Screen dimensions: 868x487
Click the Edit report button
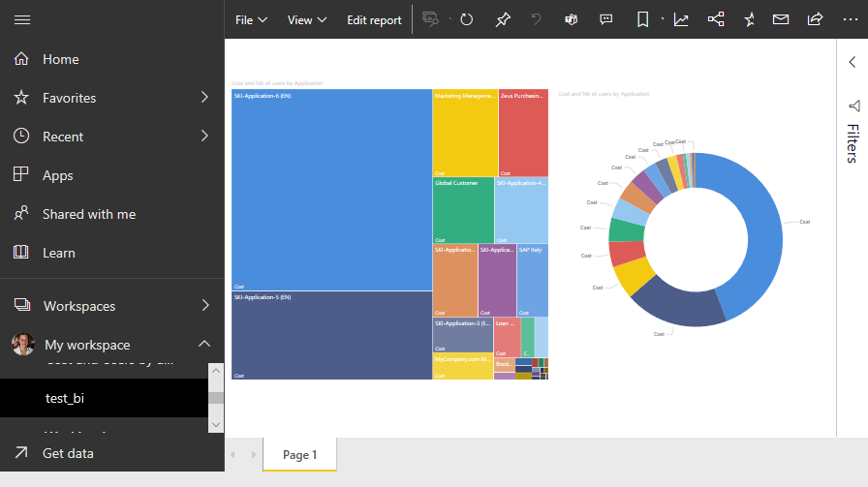click(374, 19)
